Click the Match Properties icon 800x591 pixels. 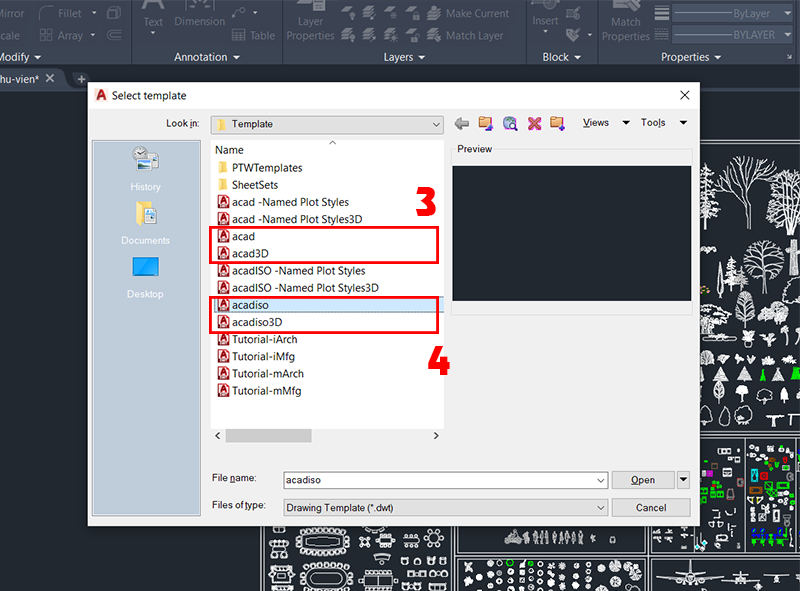tap(623, 21)
